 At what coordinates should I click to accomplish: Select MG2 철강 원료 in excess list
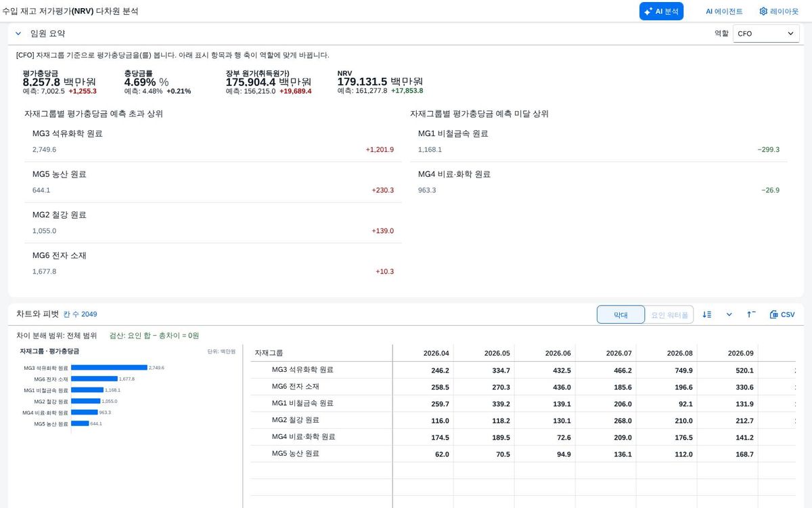pyautogui.click(x=213, y=223)
